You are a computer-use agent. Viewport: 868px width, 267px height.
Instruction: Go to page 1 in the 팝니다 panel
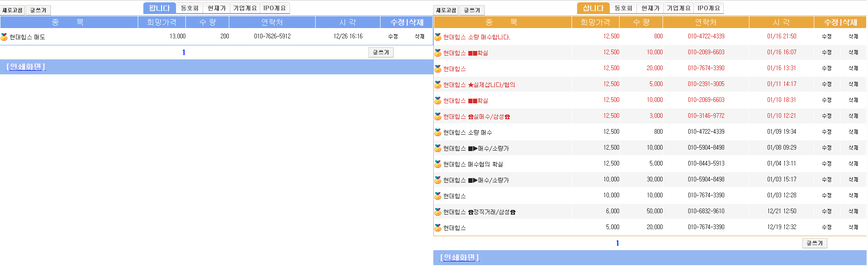pos(183,52)
